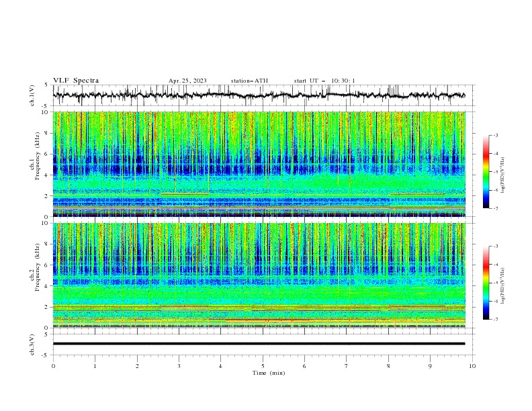Viewport: 532px width, 411px height.
Task: Click the "-7" tick on upper color bar
Action: (495, 208)
